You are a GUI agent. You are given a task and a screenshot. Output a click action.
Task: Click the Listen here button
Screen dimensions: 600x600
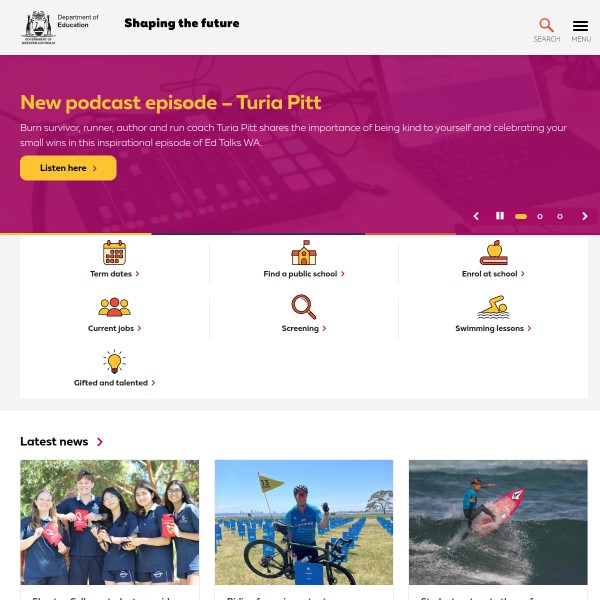click(68, 168)
